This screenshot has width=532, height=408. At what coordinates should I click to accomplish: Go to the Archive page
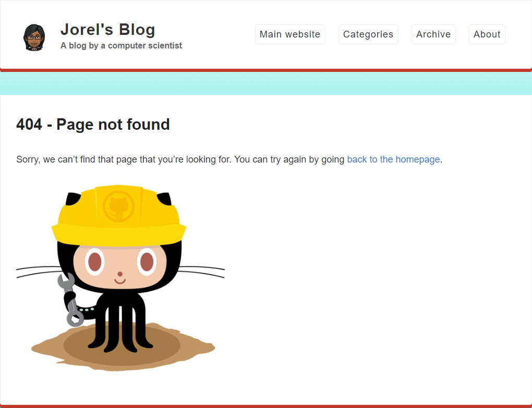(x=433, y=34)
